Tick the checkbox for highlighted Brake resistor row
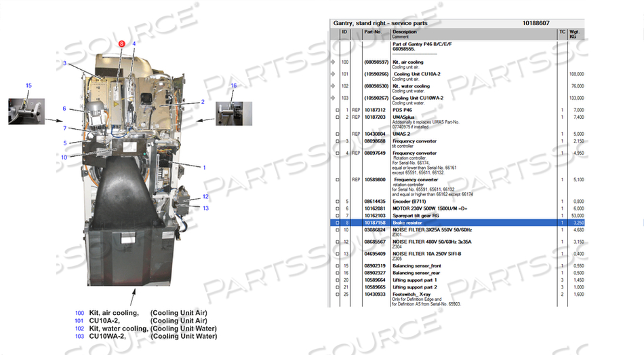The width and height of the screenshot is (644, 355). coord(338,223)
